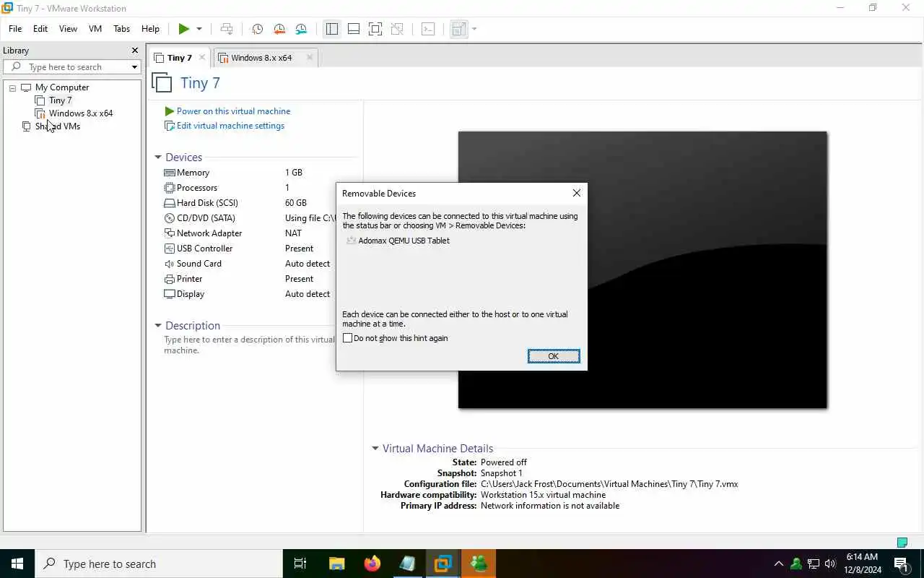Toggle the thumbnail bar view icon
The height and width of the screenshot is (578, 924).
354,29
